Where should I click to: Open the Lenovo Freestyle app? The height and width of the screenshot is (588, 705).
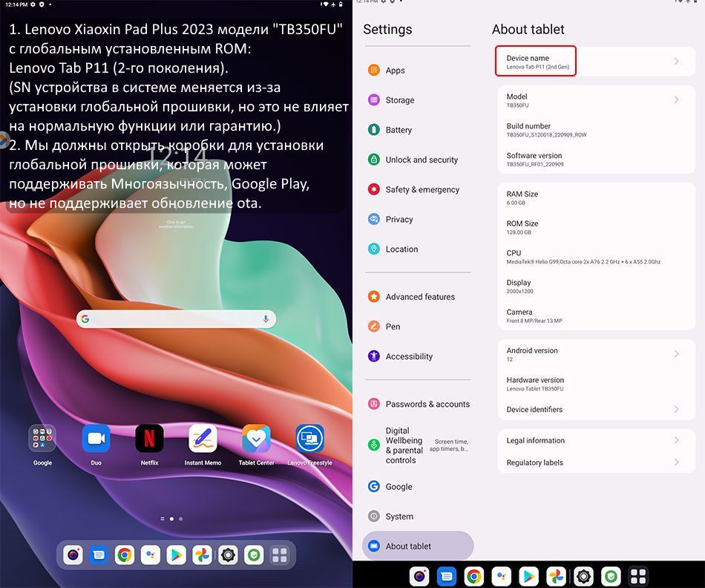click(x=309, y=438)
